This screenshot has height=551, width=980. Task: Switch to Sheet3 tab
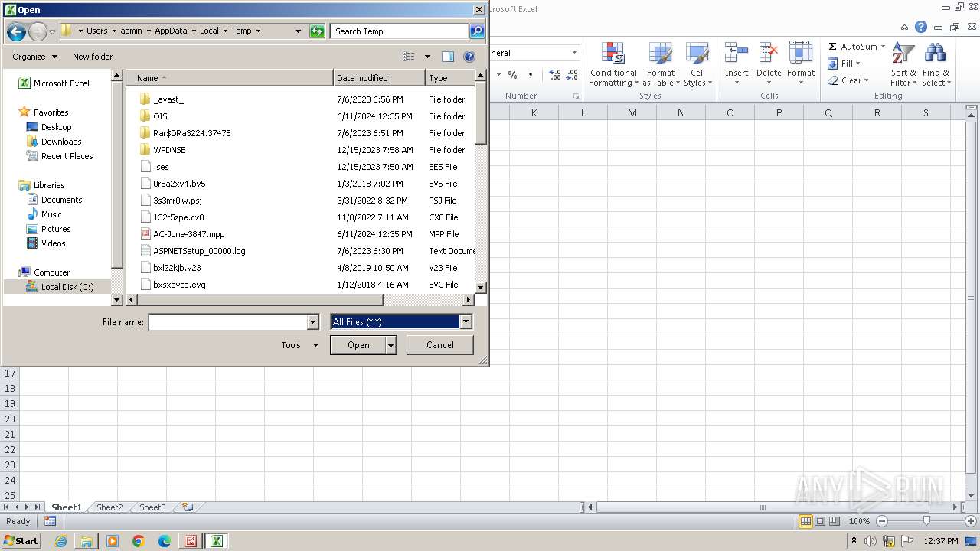(x=152, y=507)
